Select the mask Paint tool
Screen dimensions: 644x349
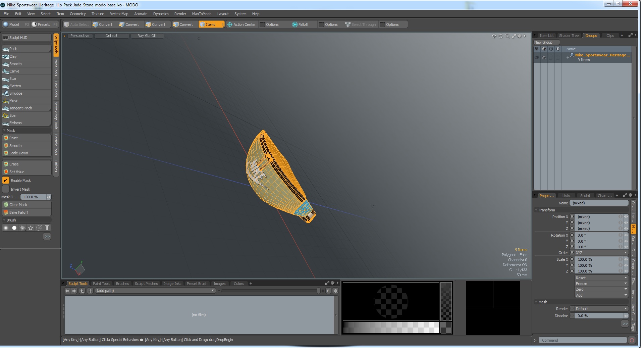click(x=26, y=138)
